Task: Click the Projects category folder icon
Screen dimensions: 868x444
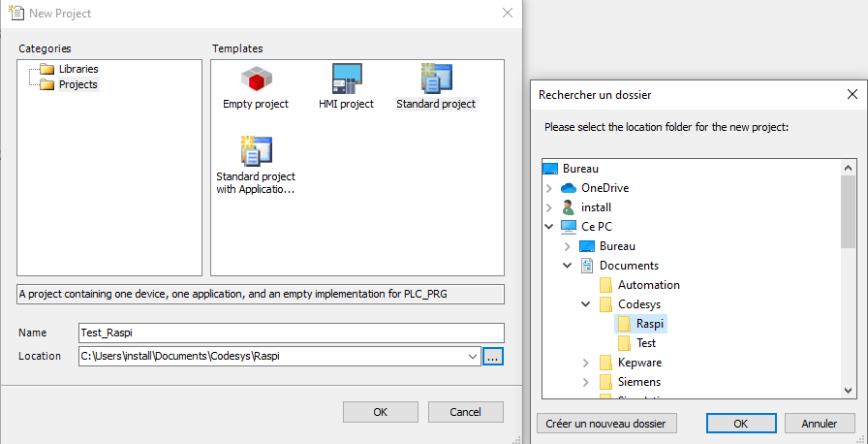Action: (x=47, y=84)
